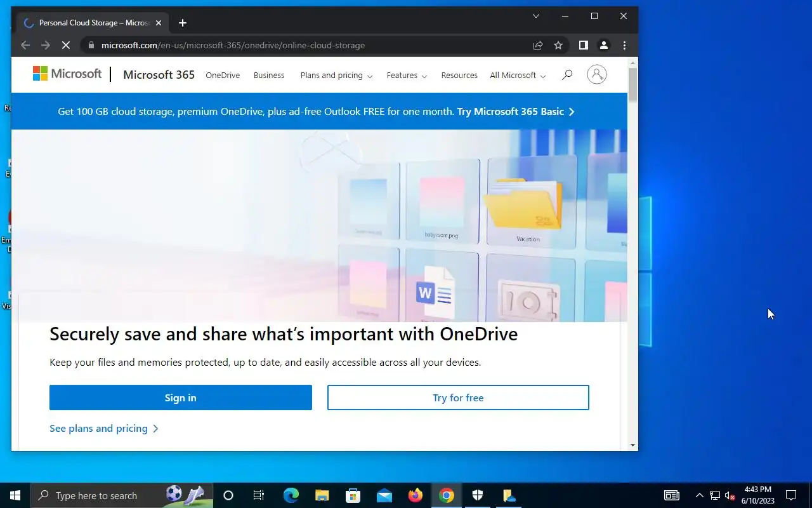Image resolution: width=812 pixels, height=508 pixels.
Task: Open Microsoft Store from taskbar
Action: 353,495
